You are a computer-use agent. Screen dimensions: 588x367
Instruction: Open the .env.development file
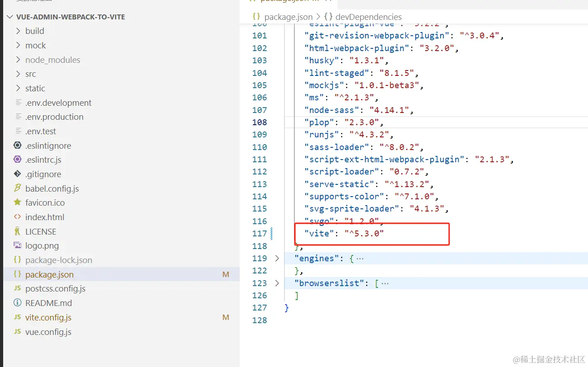[x=120, y=103]
